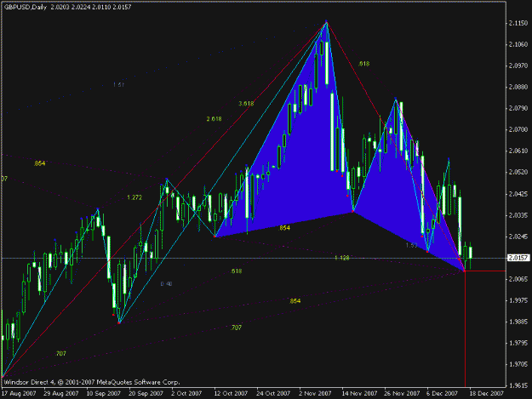Viewport: 532px width, 399px height.
Task: Click the 1.128 Fibonacci ratio label
Action: (x=341, y=258)
